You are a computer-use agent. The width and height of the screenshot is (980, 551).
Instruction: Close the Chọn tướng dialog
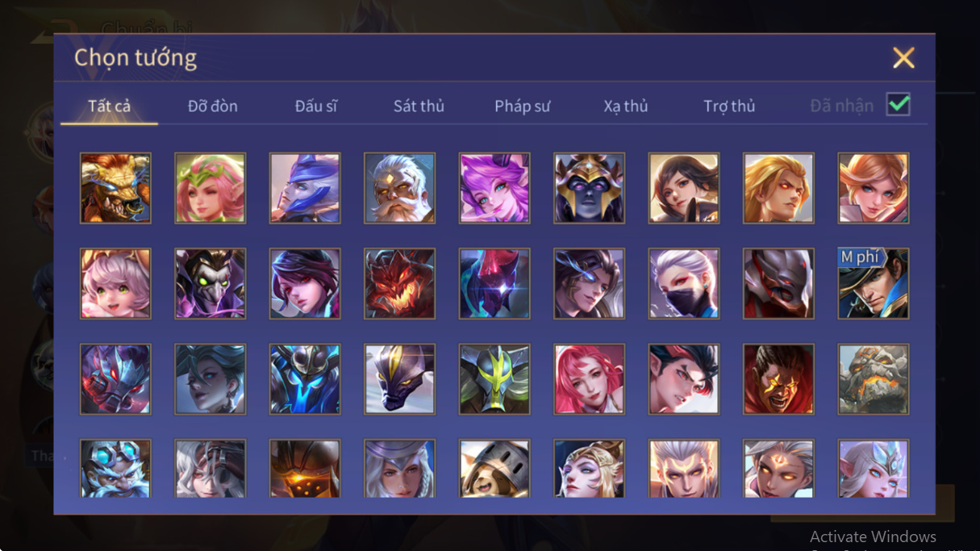tap(903, 57)
